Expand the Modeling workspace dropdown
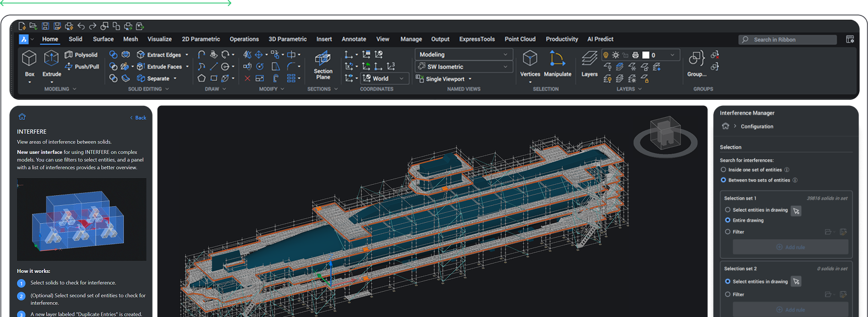Image resolution: width=868 pixels, height=317 pixels. [464, 55]
